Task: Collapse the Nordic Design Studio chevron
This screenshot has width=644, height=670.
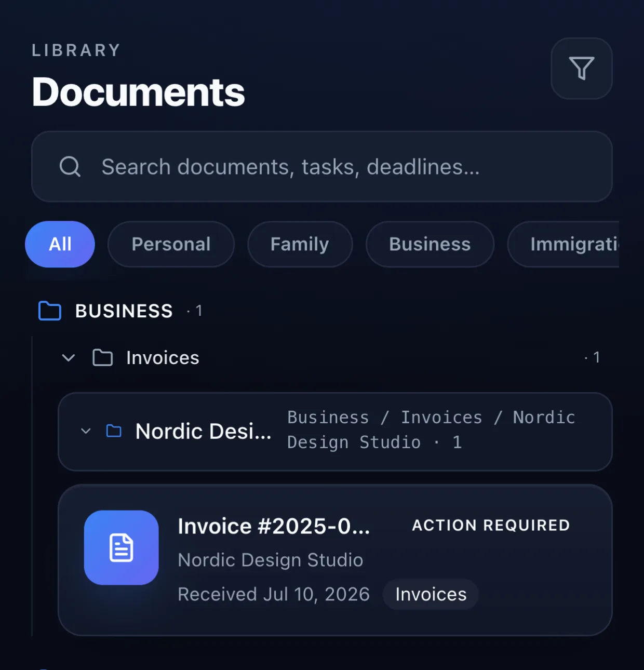Action: (86, 431)
